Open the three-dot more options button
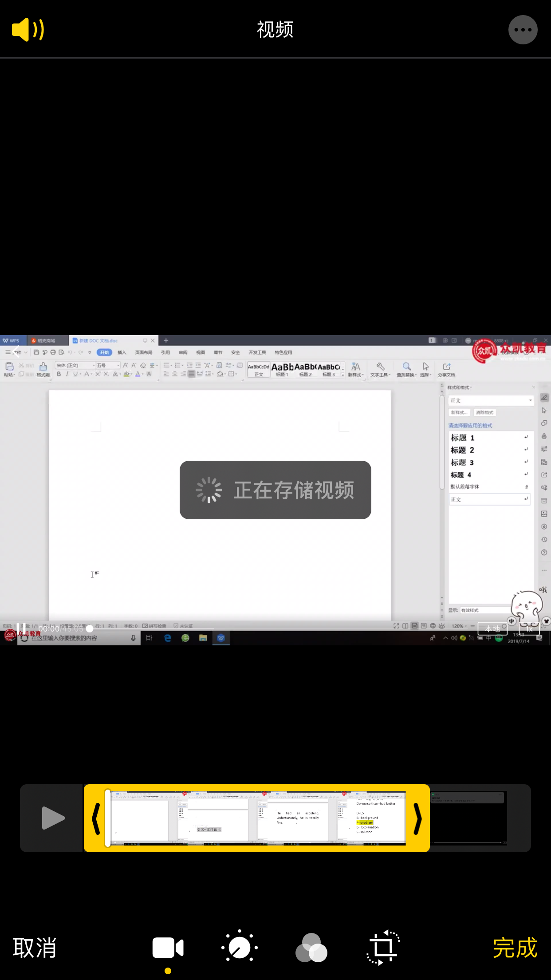The height and width of the screenshot is (980, 551). [x=523, y=30]
